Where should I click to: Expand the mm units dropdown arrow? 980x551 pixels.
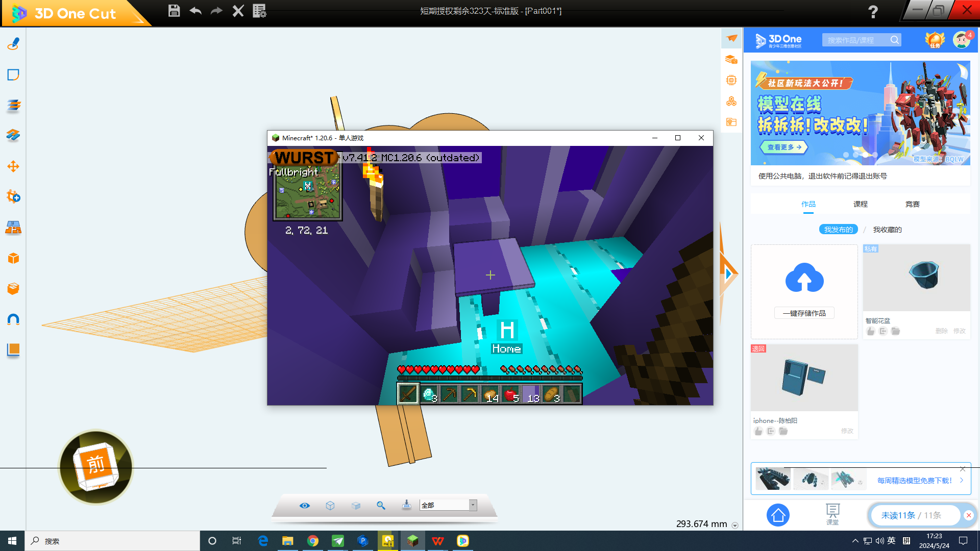tap(735, 525)
